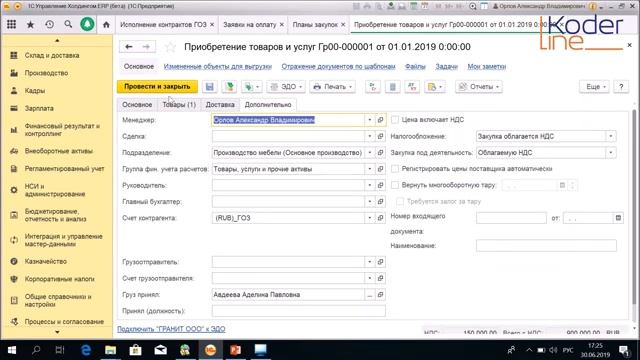Open Мои заметки link
The image size is (640, 360).
487,67
